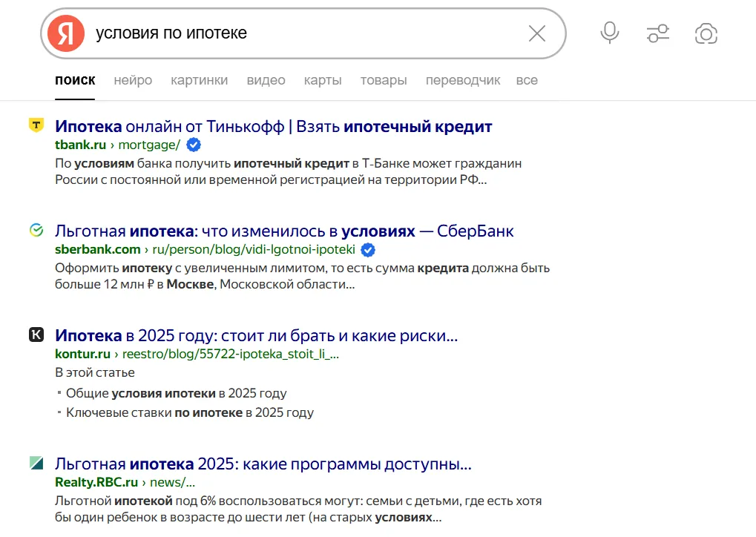Click the sberbank.com domain link
Viewport: 756px width, 537px height.
pyautogui.click(x=98, y=249)
